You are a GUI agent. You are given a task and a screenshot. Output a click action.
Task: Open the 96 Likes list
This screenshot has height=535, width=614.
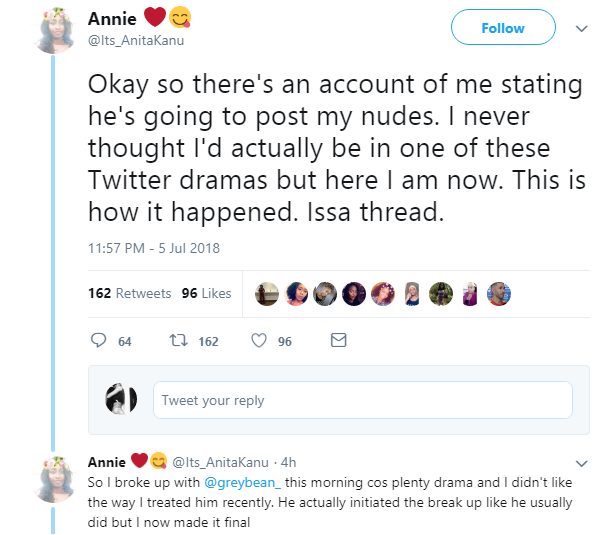206,293
